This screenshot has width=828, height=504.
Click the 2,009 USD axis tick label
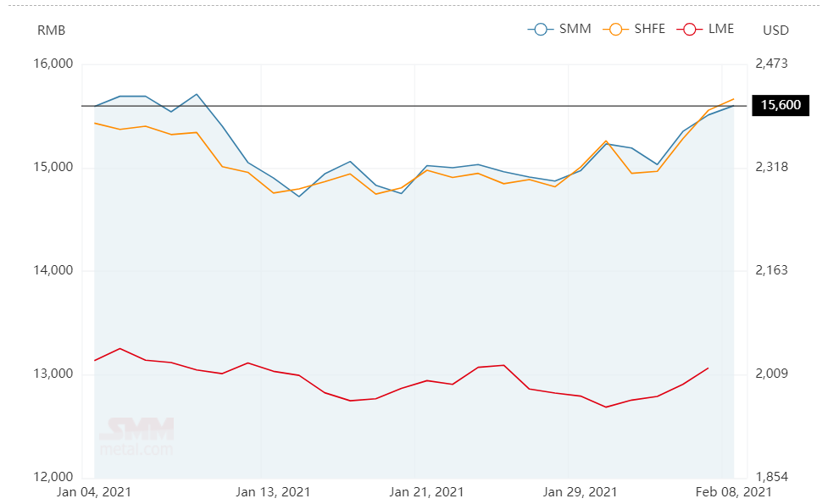click(x=770, y=374)
